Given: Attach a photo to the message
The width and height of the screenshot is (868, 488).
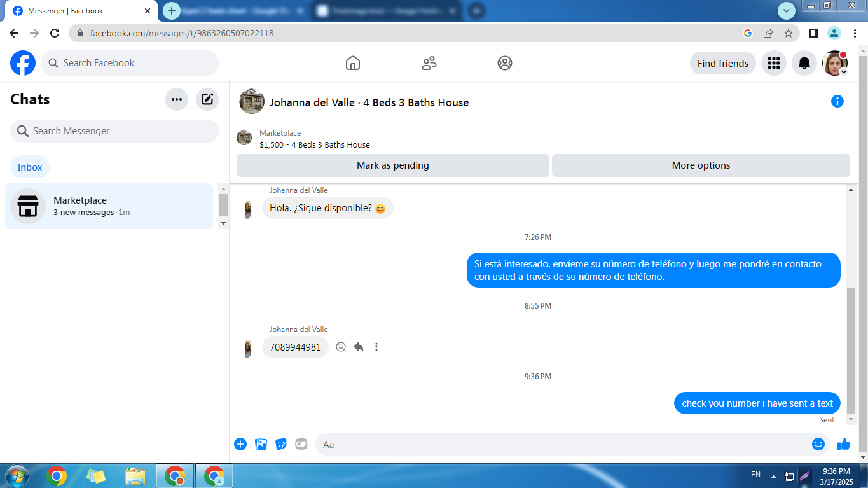Looking at the screenshot, I should [x=261, y=444].
